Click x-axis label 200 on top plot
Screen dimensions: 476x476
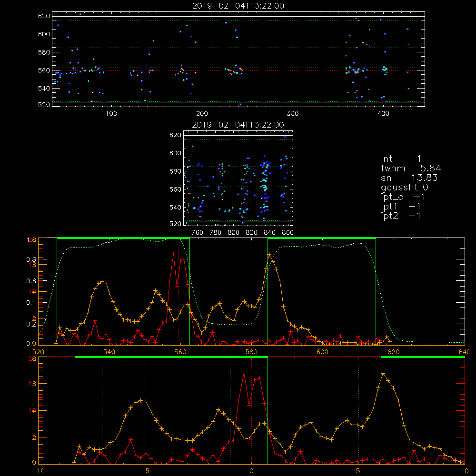coord(202,114)
